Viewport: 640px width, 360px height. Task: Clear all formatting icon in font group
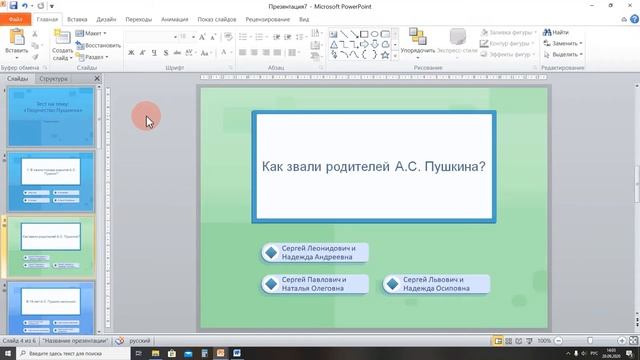[x=228, y=37]
